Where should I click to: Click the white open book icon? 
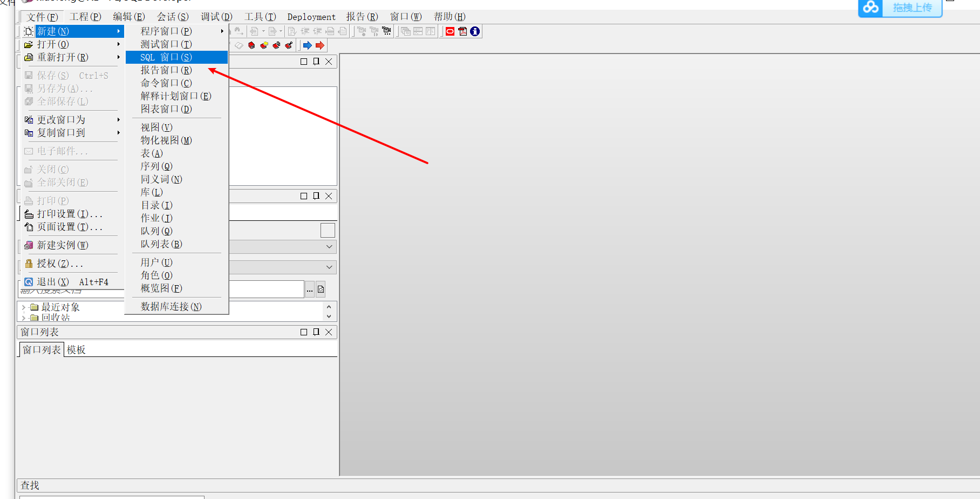tap(239, 45)
